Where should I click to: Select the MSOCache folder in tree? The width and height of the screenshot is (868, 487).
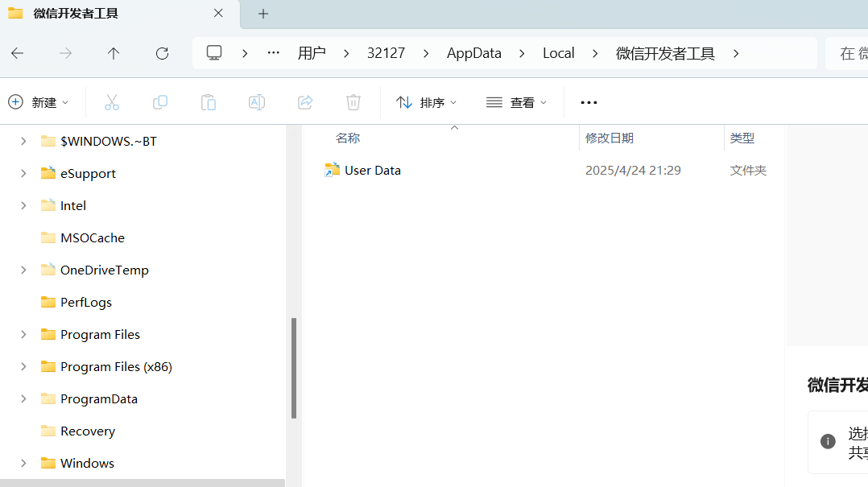click(x=93, y=238)
